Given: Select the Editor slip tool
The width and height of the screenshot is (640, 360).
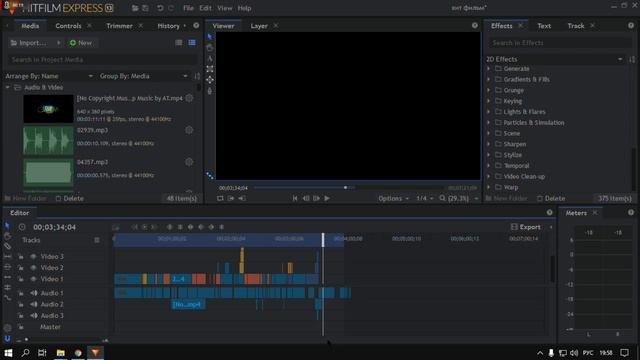Looking at the screenshot, I should pyautogui.click(x=7, y=256).
